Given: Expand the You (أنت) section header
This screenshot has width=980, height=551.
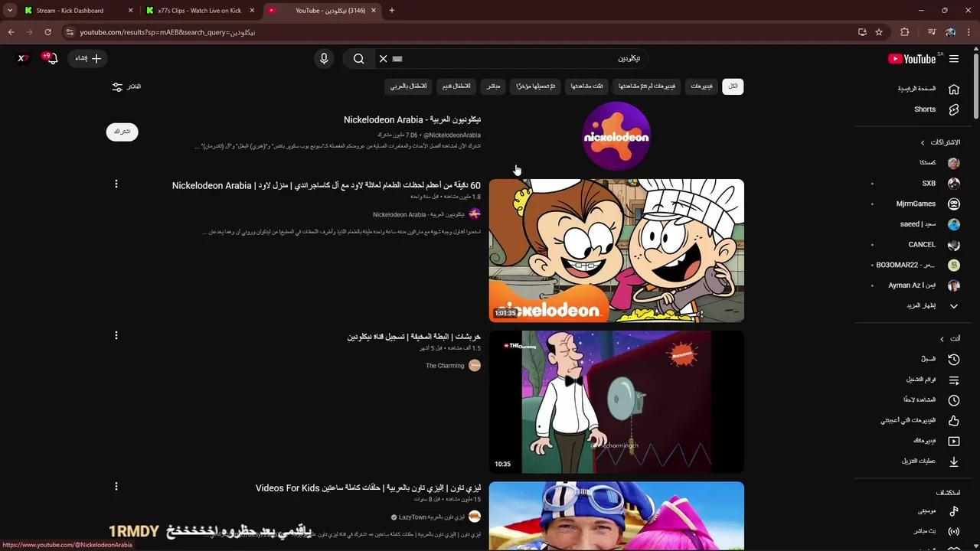Looking at the screenshot, I should pos(949,338).
